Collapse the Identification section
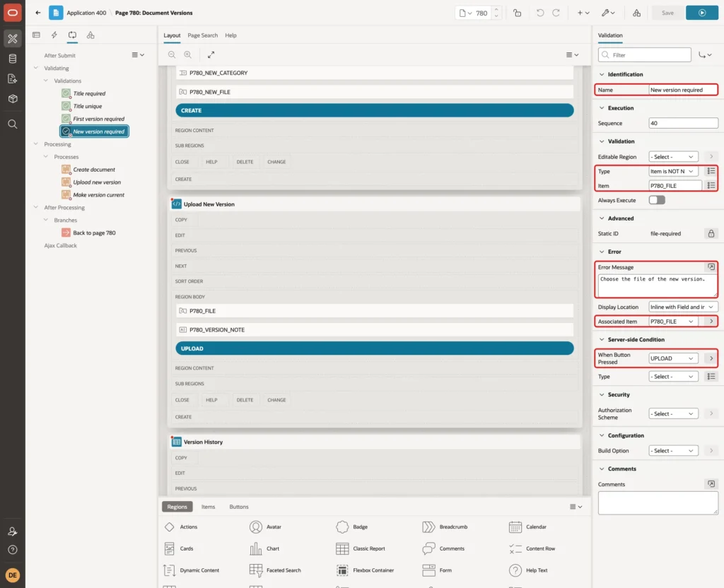724x588 pixels. tap(602, 74)
